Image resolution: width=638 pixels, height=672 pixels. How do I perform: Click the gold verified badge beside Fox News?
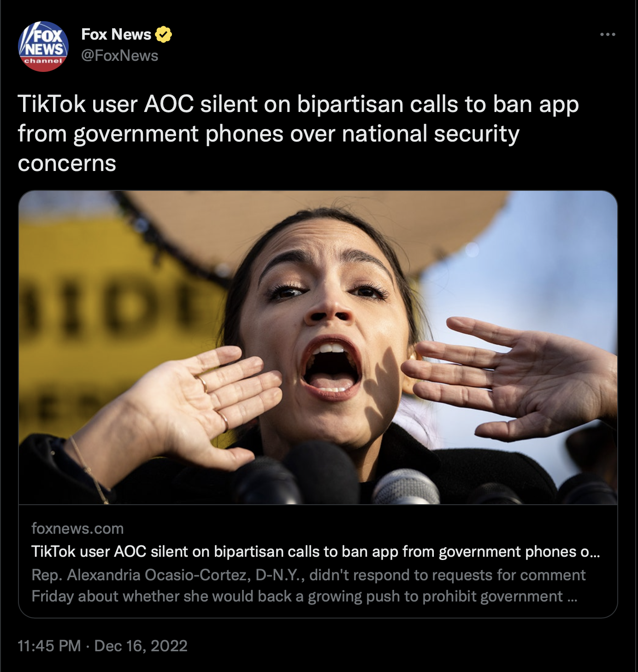[163, 35]
